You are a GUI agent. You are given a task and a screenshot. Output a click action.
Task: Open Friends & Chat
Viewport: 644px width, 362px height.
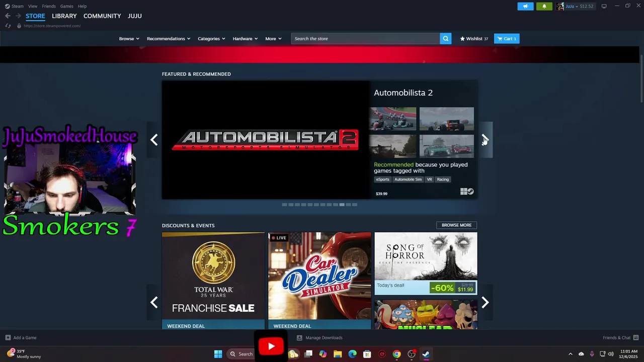tap(620, 338)
